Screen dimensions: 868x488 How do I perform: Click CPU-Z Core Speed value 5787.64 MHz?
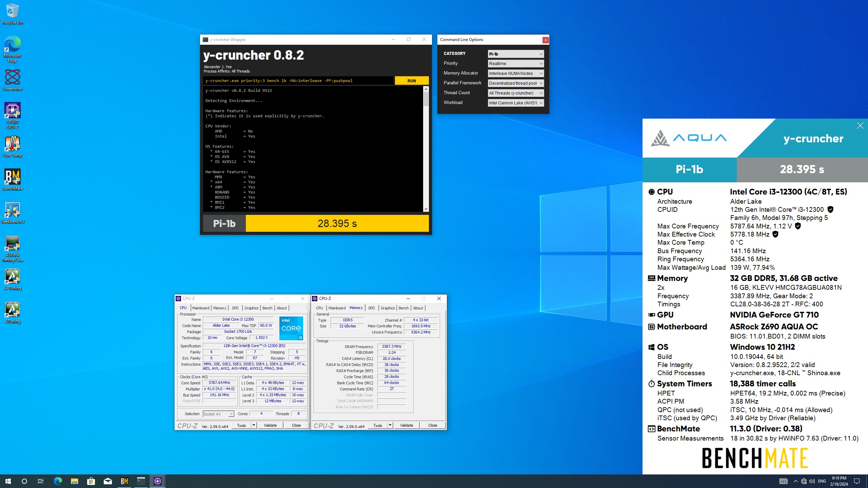[219, 383]
